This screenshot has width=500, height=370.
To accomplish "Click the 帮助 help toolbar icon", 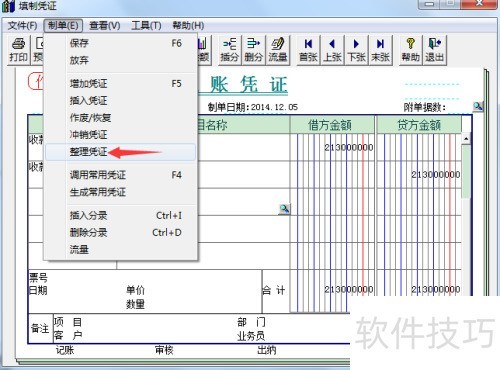I will (x=411, y=50).
